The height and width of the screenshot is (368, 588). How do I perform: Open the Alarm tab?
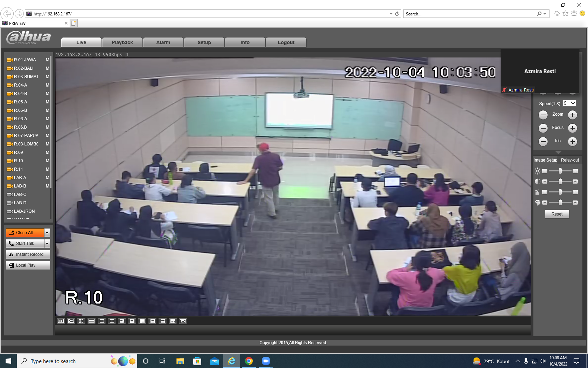(x=163, y=42)
